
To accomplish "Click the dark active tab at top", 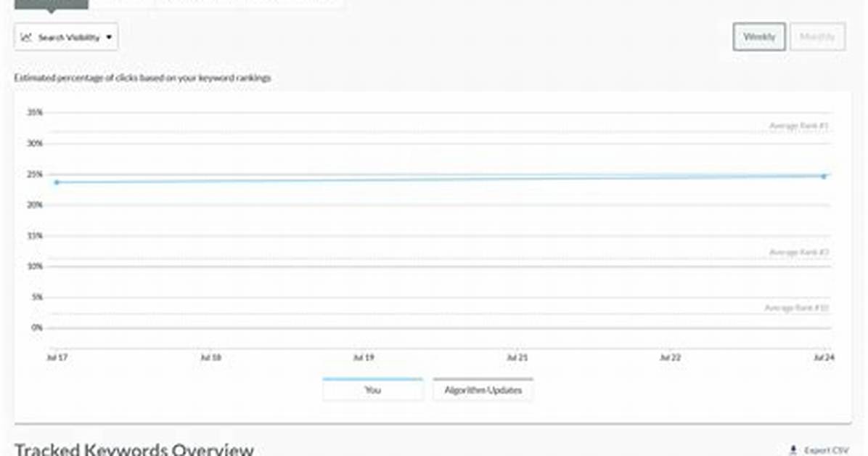I will click(51, 4).
